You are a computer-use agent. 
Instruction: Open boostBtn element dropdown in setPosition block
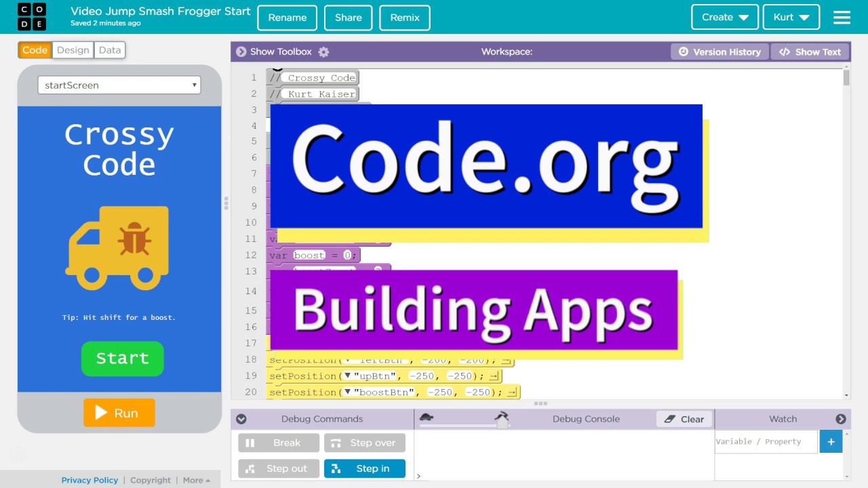347,392
